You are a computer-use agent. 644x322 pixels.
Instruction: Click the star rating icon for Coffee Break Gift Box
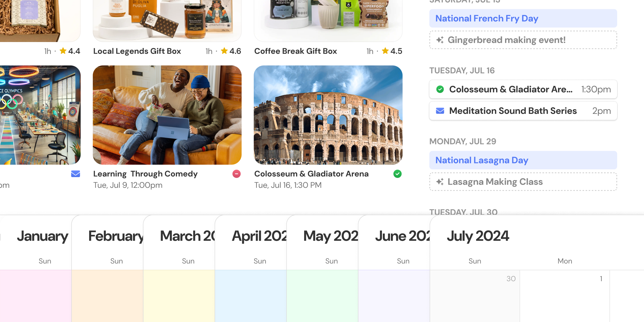click(385, 51)
